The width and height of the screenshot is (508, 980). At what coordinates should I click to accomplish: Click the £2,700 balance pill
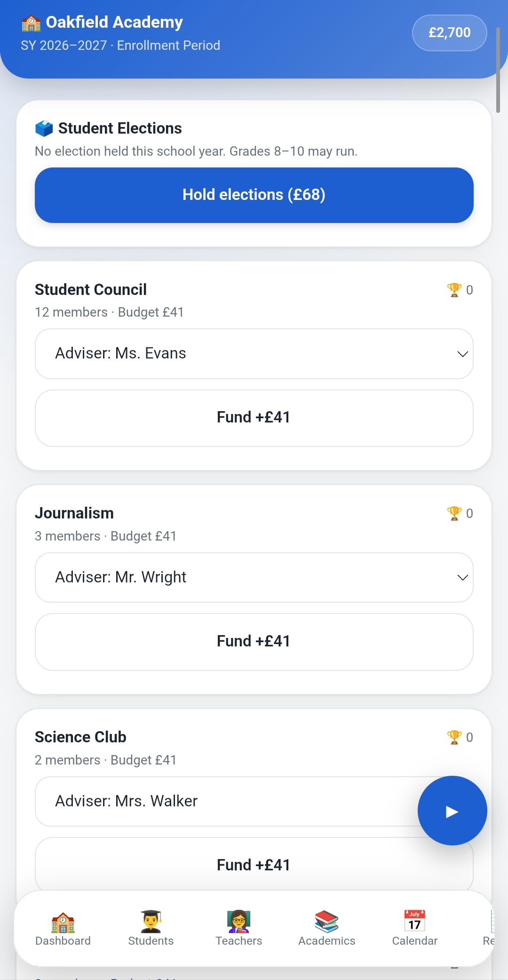tap(450, 33)
